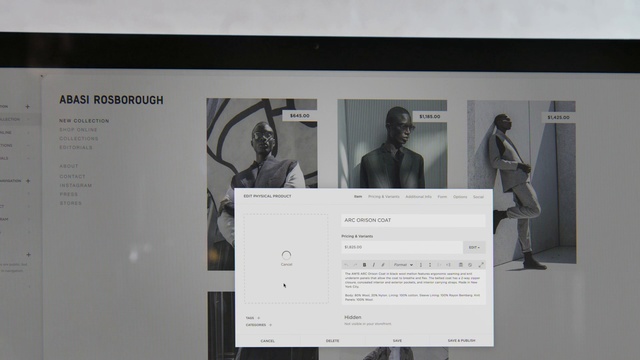
Task: Click CANCEL at the dialog bottom
Action: pyautogui.click(x=268, y=341)
